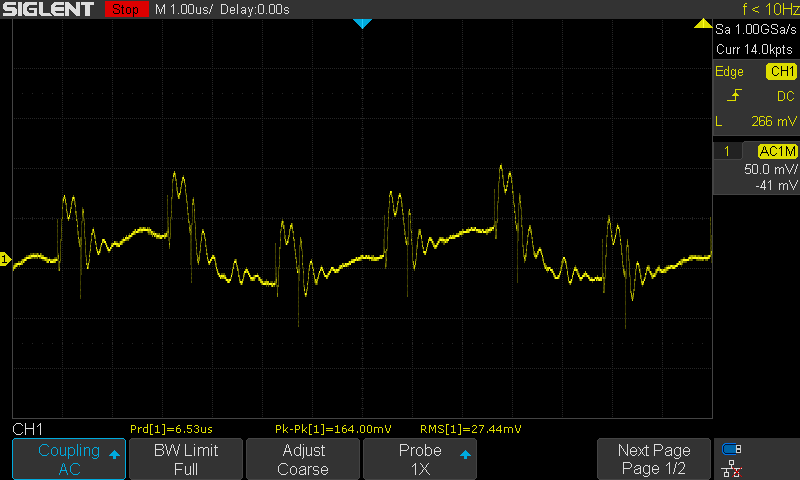Click the -41 mV vertical offset value
This screenshot has height=480, width=800.
tap(776, 185)
